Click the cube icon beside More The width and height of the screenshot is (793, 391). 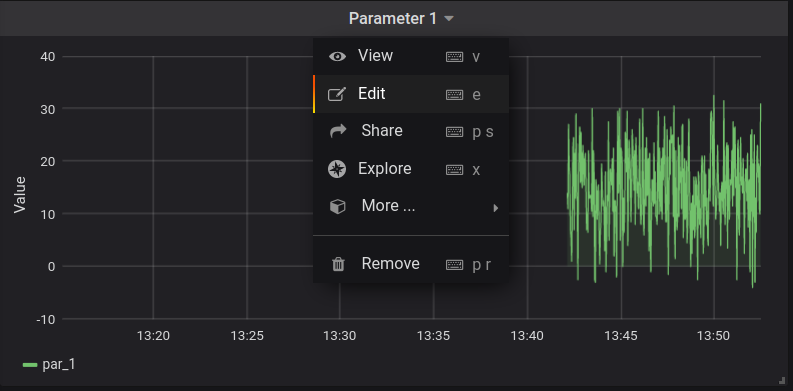coord(337,206)
